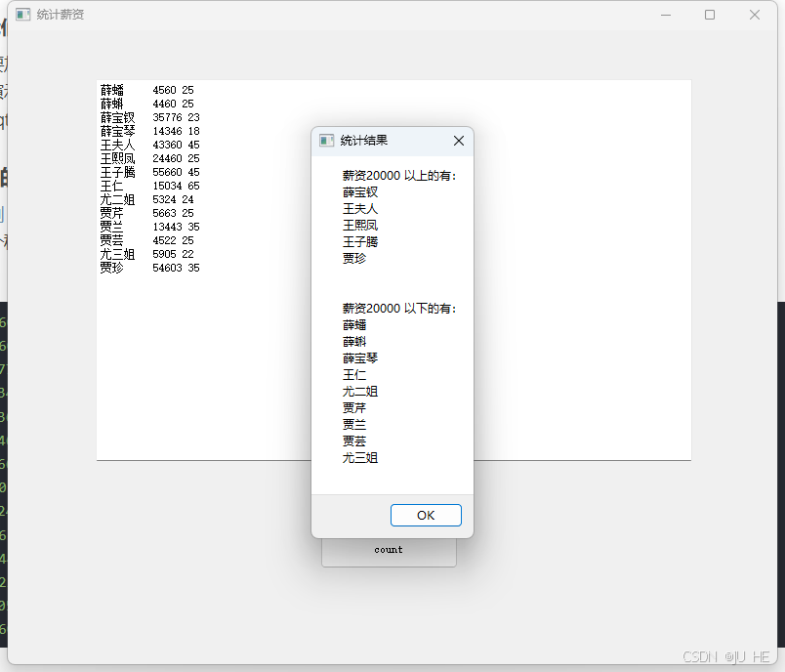Image resolution: width=785 pixels, height=672 pixels.
Task: Select the 王子腾 55660 45 row
Action: pyautogui.click(x=149, y=172)
